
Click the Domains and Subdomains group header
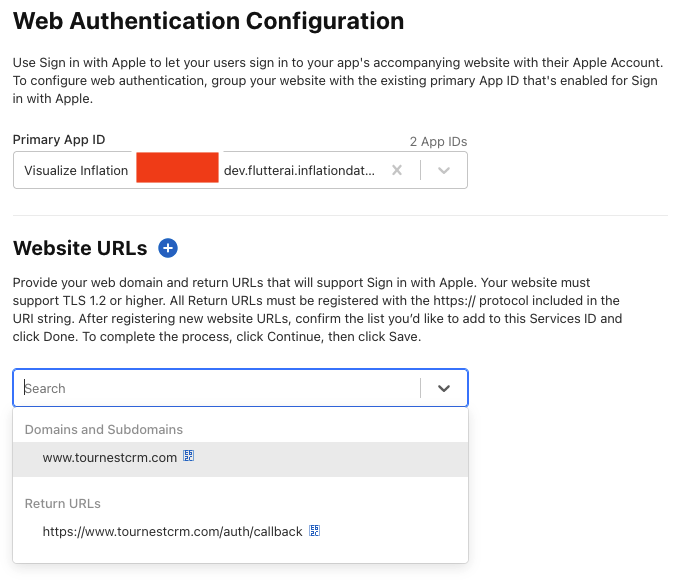tap(104, 429)
